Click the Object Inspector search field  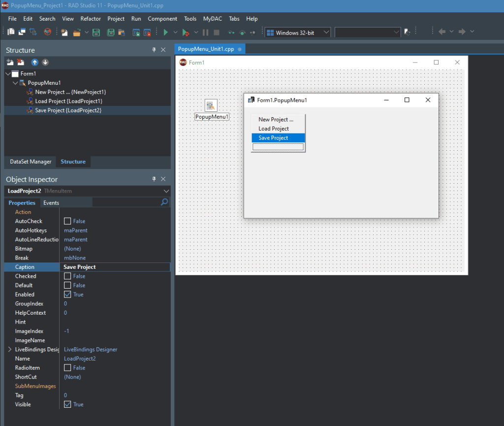click(126, 202)
